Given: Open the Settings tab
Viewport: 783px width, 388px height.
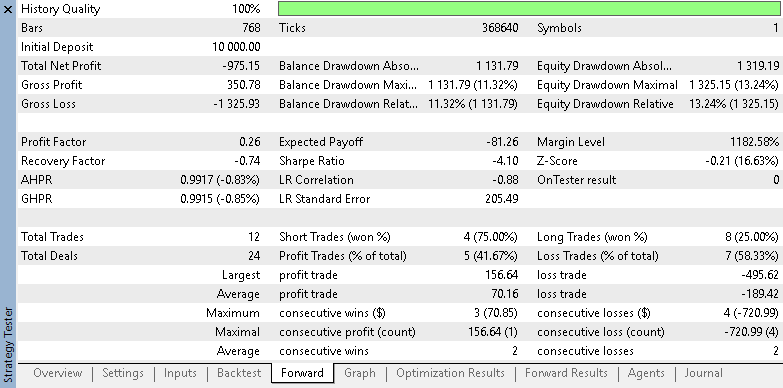Looking at the screenshot, I should tap(123, 373).
